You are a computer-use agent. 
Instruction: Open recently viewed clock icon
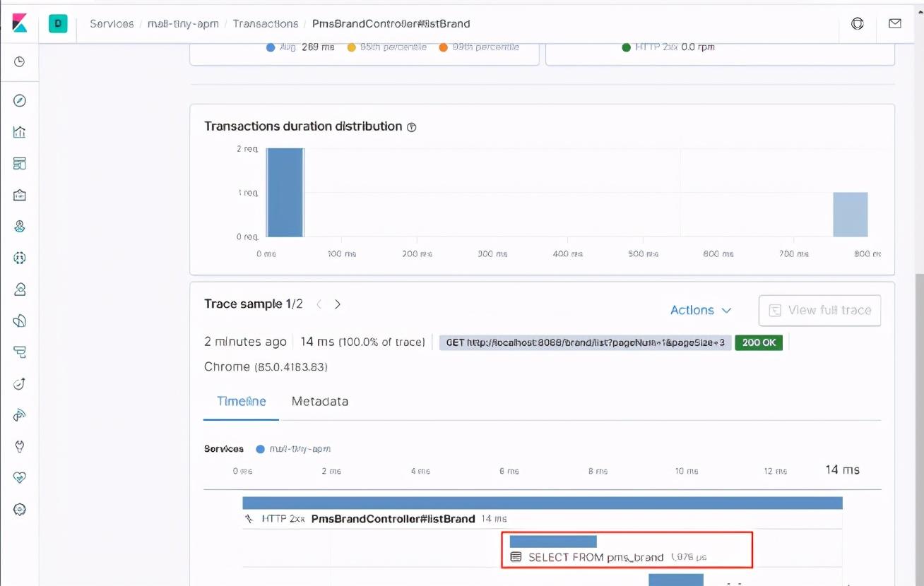point(20,61)
